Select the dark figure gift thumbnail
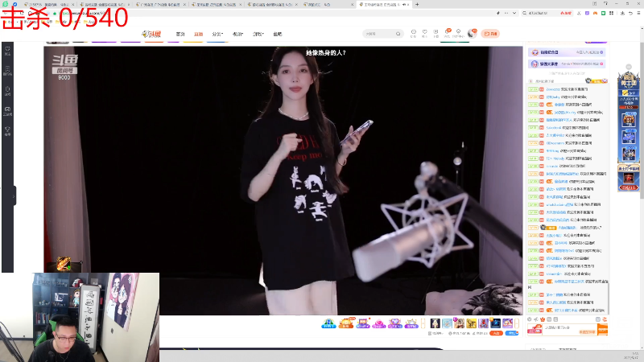 click(435, 323)
